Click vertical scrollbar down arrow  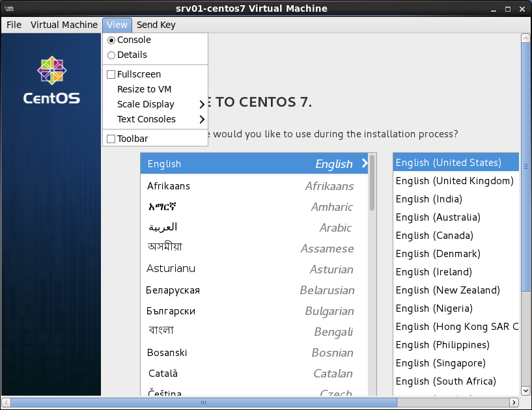click(525, 390)
